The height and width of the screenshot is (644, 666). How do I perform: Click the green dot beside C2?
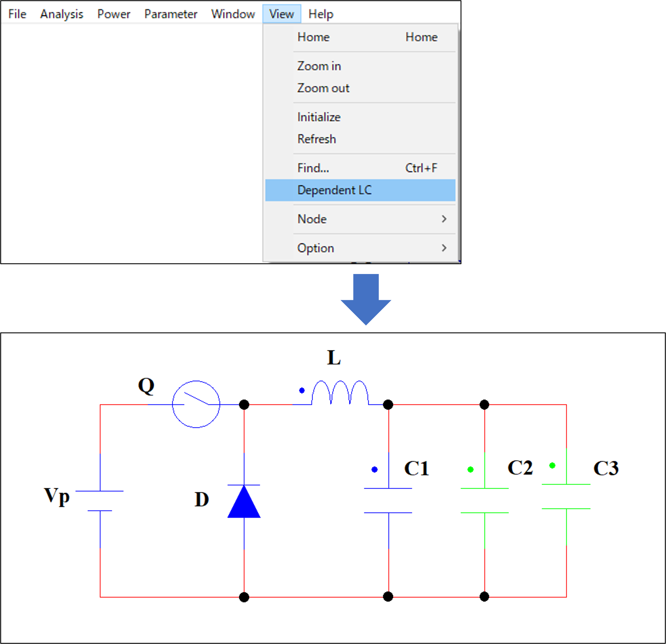click(471, 469)
